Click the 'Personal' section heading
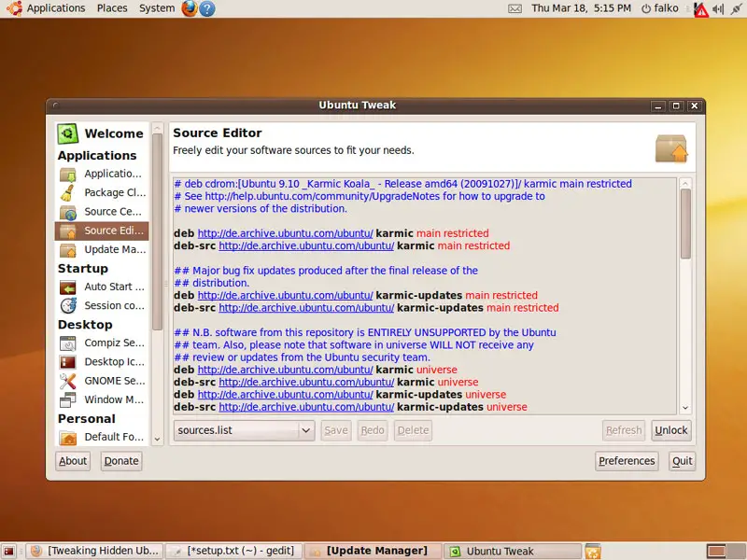The height and width of the screenshot is (560, 747). 87,419
